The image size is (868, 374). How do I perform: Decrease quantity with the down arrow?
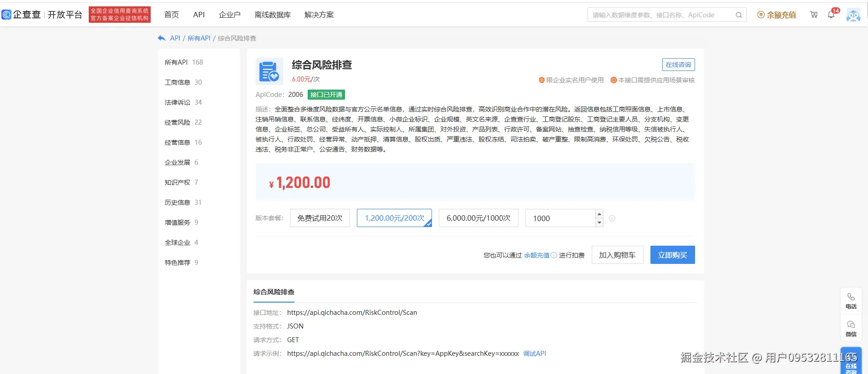click(x=599, y=222)
